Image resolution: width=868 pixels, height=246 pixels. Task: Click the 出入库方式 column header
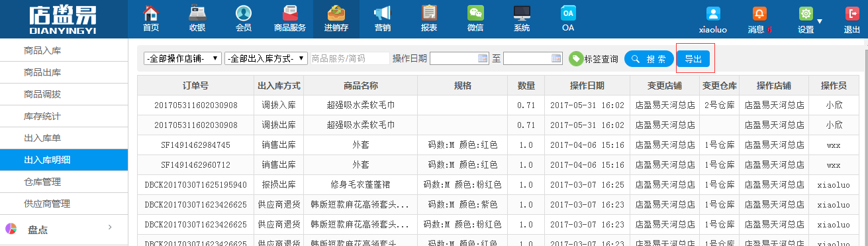[x=279, y=86]
